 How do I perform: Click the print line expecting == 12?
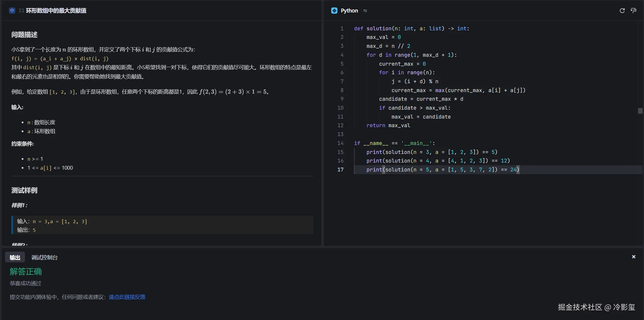[438, 161]
